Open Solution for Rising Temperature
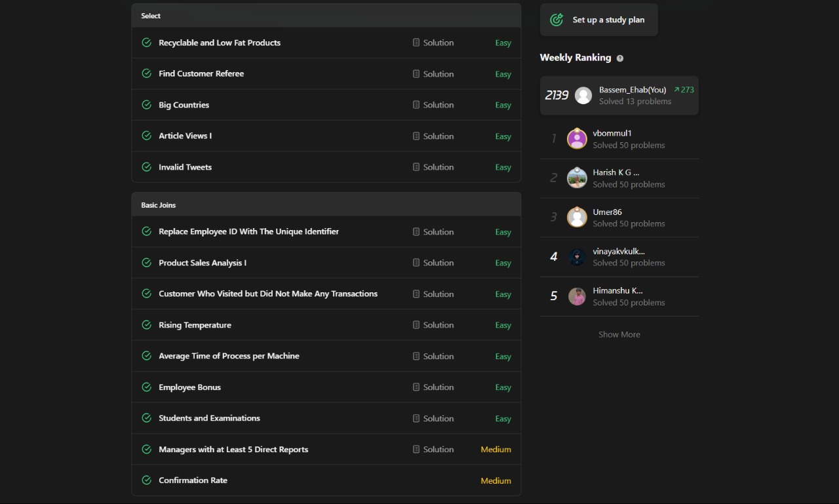839x504 pixels. coord(433,325)
